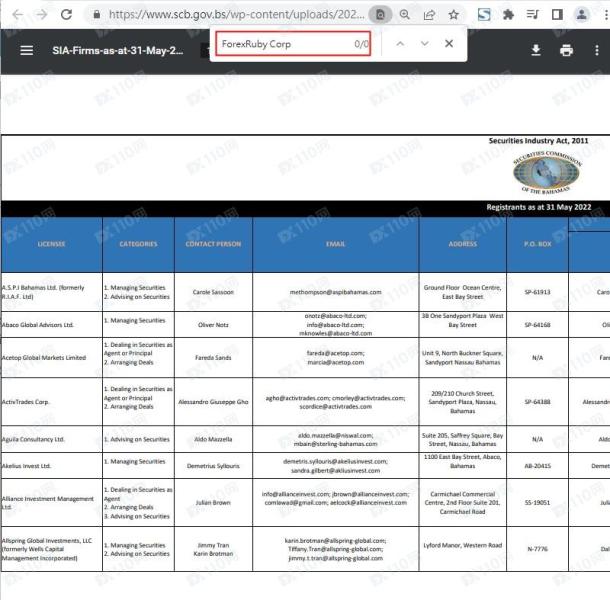Click P.O. Box value 'SP-64388'

538,402
